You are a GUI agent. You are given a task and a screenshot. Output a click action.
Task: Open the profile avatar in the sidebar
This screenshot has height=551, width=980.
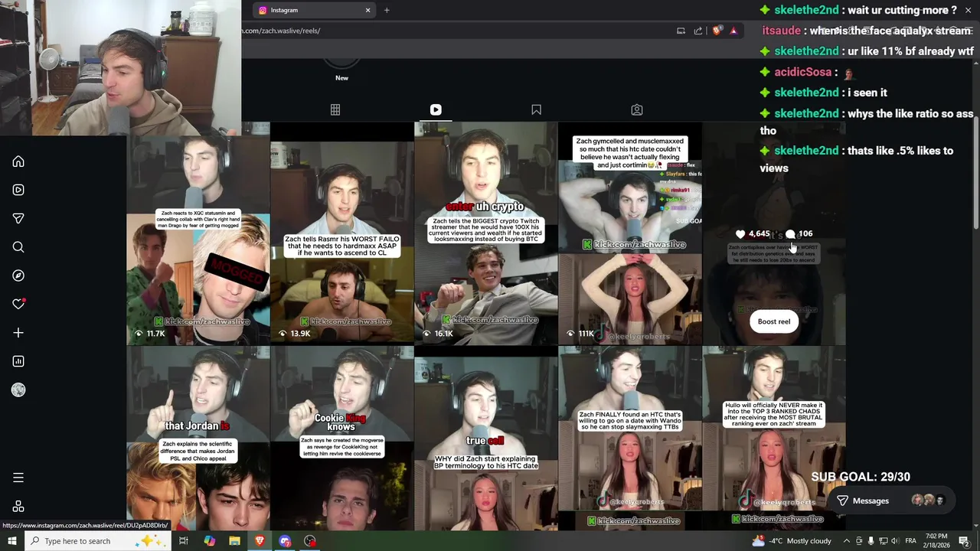tap(18, 390)
